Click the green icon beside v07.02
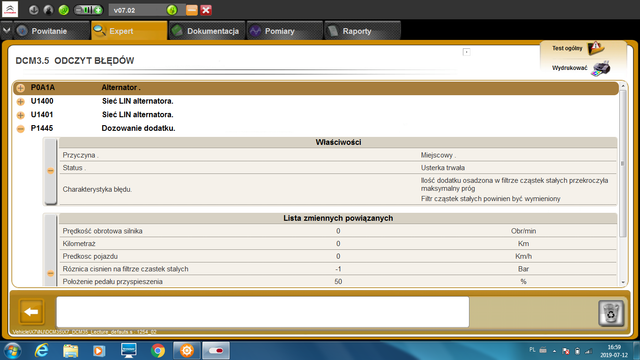 [x=172, y=10]
